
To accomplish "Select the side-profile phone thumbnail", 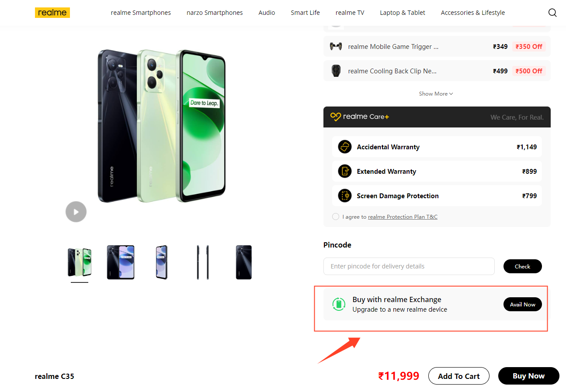I will 202,262.
